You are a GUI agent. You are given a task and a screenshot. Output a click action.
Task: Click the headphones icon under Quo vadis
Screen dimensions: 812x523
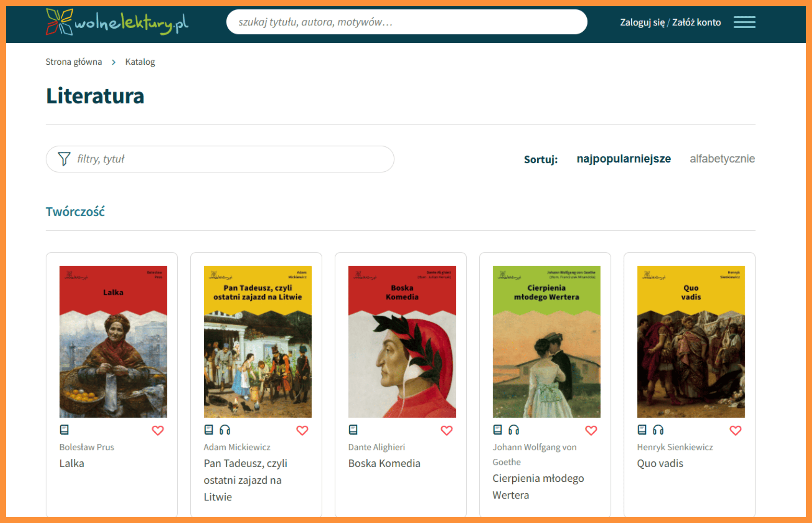pyautogui.click(x=658, y=429)
